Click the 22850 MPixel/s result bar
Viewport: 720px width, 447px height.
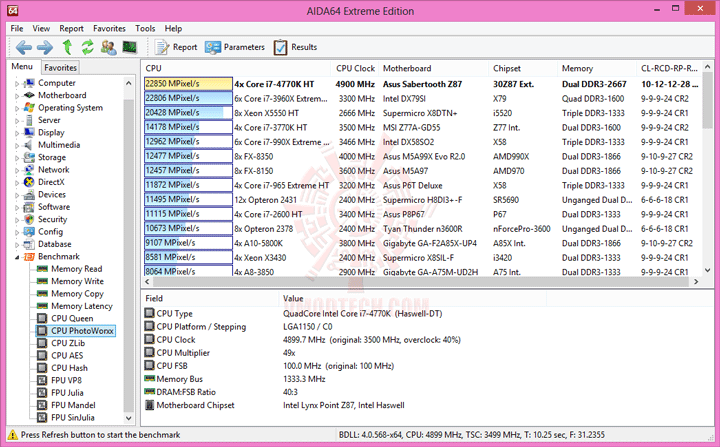coord(188,84)
